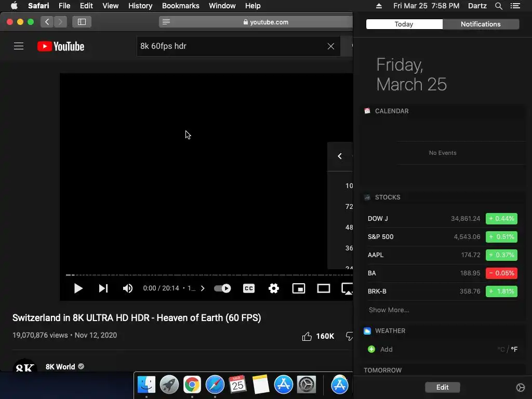Switch to theater mode

coord(323,288)
